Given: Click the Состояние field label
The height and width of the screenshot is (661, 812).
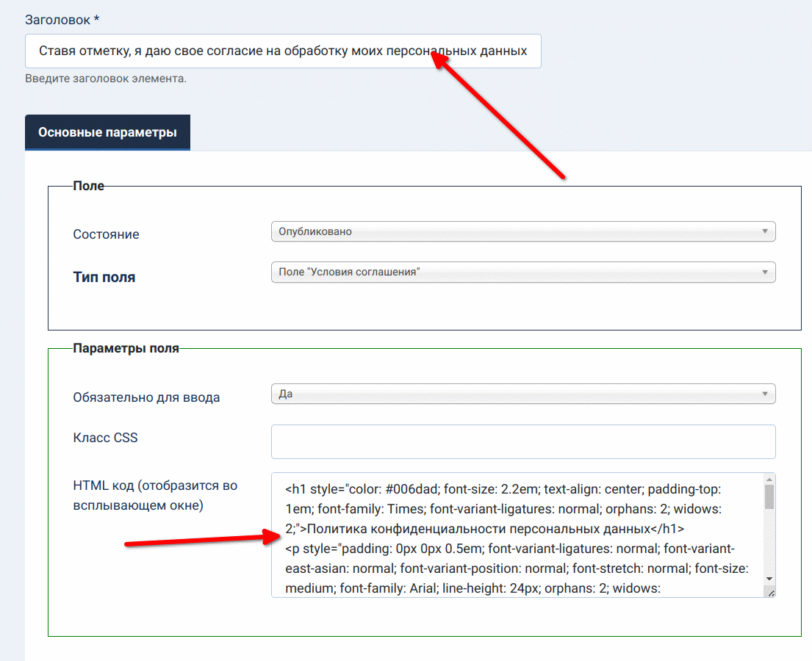Looking at the screenshot, I should pyautogui.click(x=106, y=234).
